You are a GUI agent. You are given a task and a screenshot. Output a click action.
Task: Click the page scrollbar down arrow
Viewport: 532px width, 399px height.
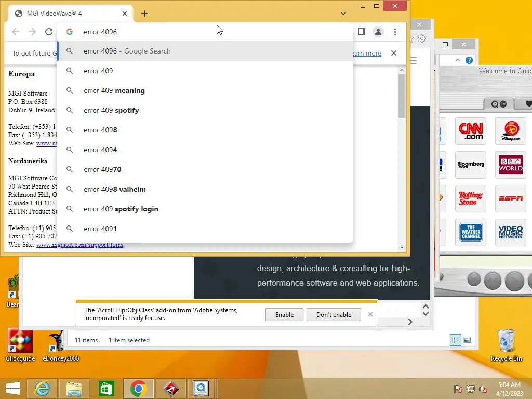402,248
